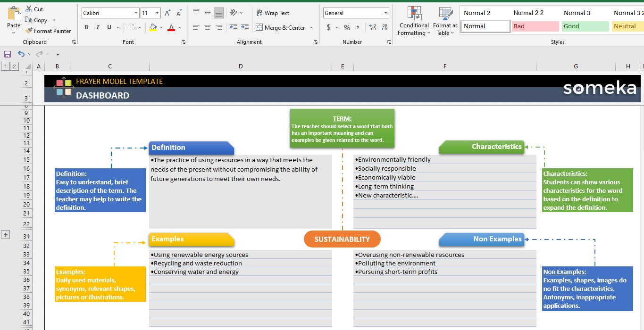The width and height of the screenshot is (644, 330).
Task: Apply accounting dollar number format
Action: pos(329,28)
